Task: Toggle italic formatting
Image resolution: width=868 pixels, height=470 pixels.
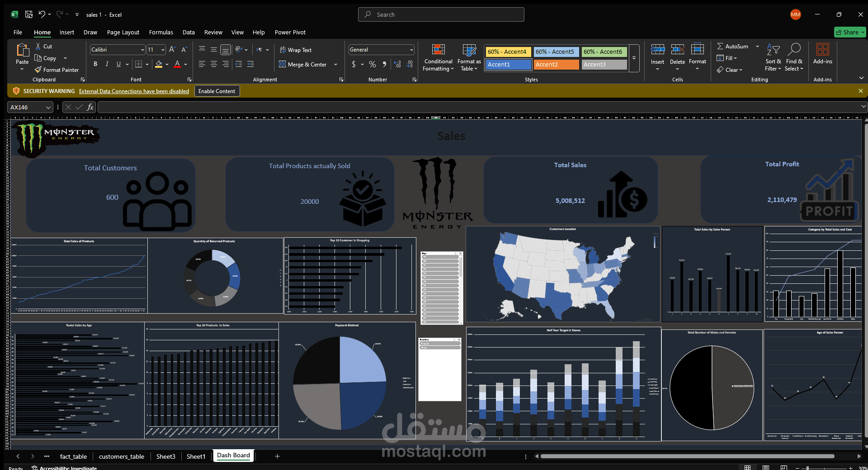Action: coord(107,64)
